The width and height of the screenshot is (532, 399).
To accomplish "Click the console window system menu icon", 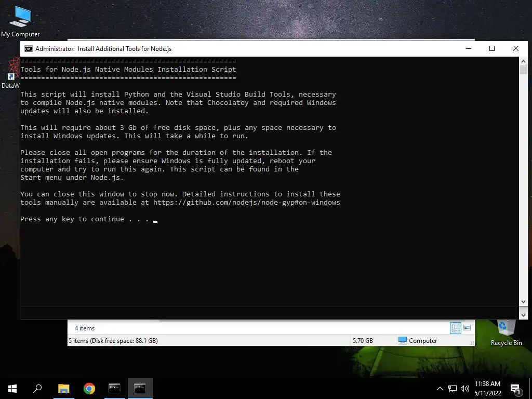I will [29, 48].
